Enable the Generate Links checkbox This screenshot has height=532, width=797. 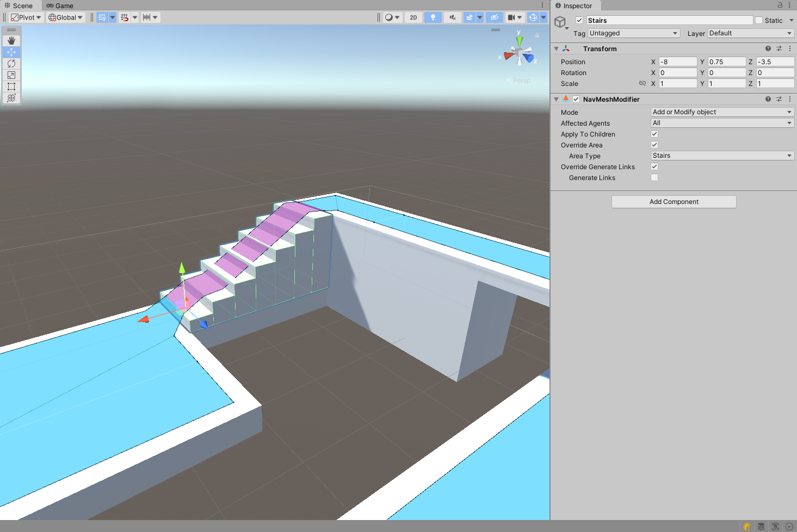coord(654,177)
